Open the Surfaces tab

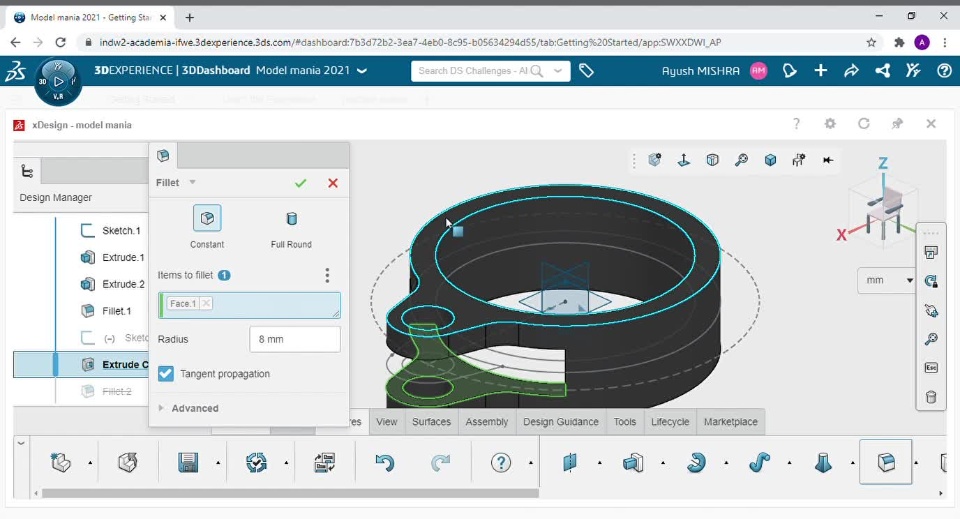[431, 422]
